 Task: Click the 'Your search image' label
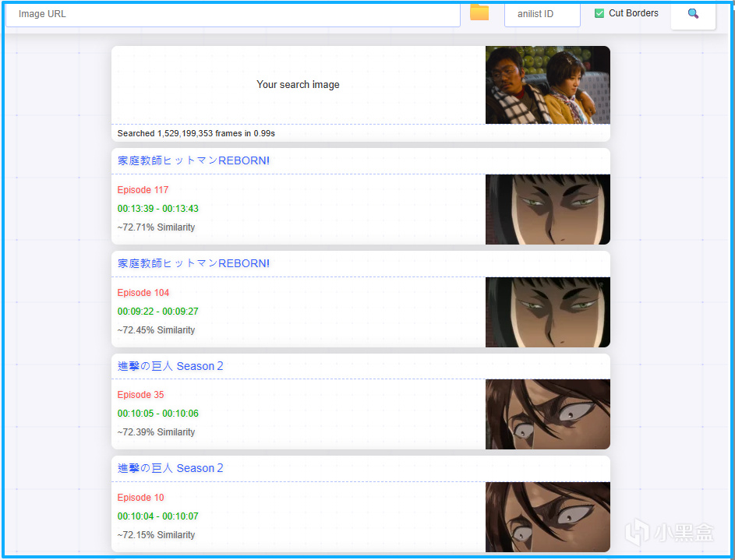(x=298, y=85)
